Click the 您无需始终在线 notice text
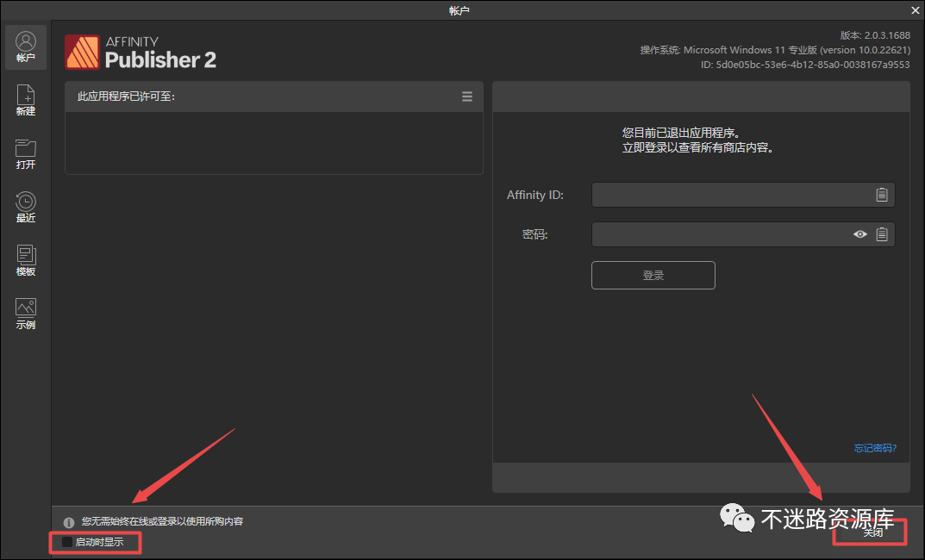Screen dimensions: 925x560 162,522
